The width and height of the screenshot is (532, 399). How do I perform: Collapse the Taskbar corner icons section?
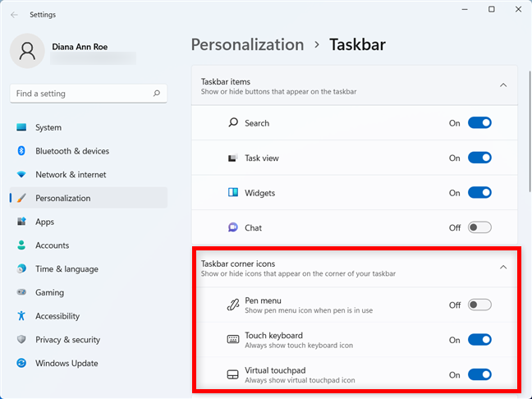click(503, 267)
